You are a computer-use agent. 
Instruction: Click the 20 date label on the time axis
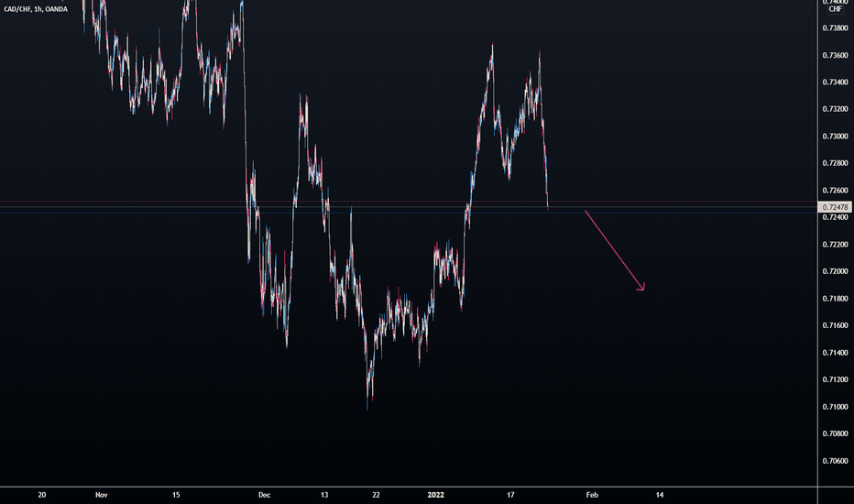pyautogui.click(x=42, y=495)
